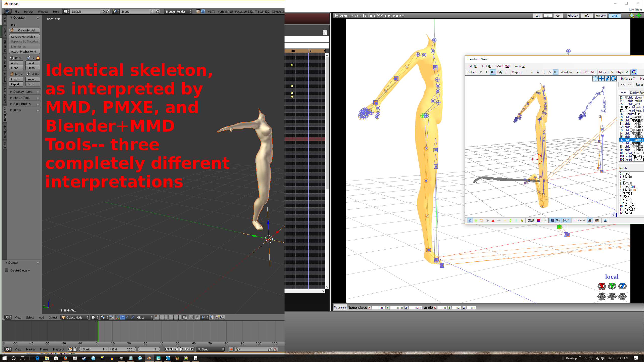
Task: Click the Reset button in Transform View
Action: (x=639, y=85)
